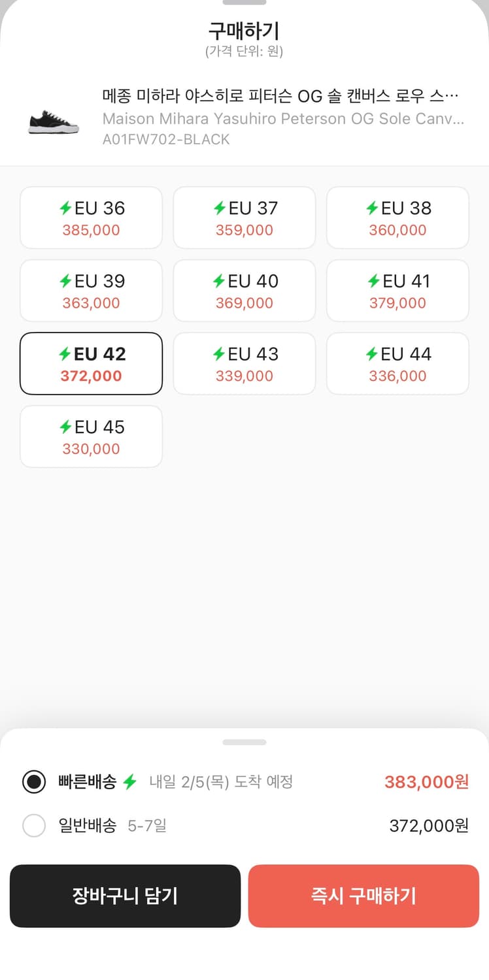Select the EU 36 size option
The height and width of the screenshot is (980, 489).
point(91,218)
